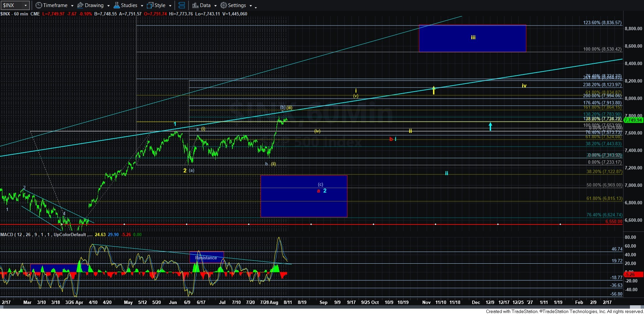
Task: Click the '27 year marker on time axis
Action: [530, 302]
